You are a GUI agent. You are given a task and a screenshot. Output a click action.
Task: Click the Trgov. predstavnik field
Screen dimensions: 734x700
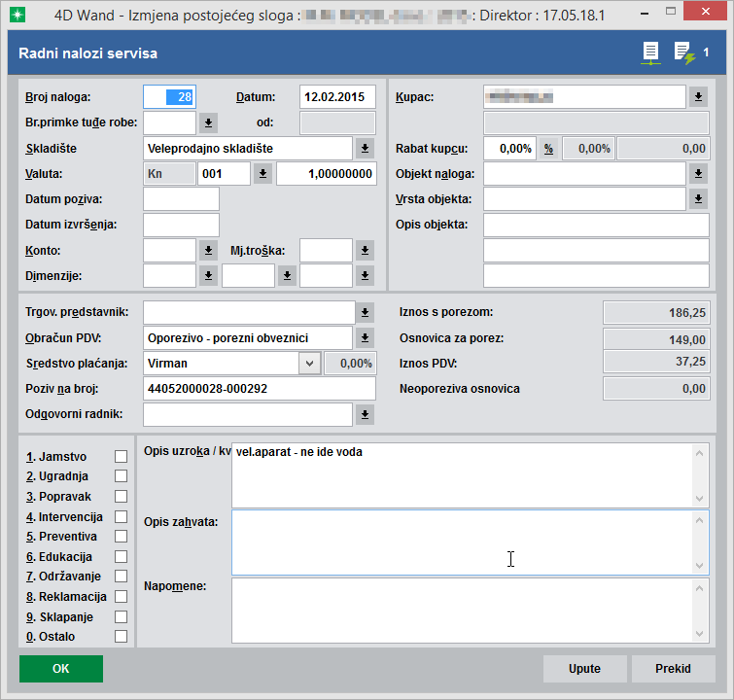click(249, 312)
